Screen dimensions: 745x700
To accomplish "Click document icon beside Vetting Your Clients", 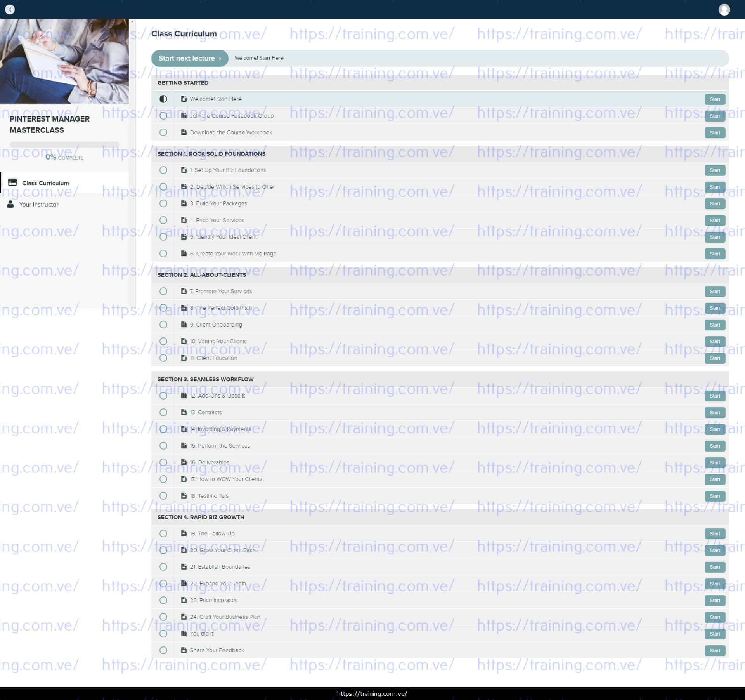I will 184,341.
